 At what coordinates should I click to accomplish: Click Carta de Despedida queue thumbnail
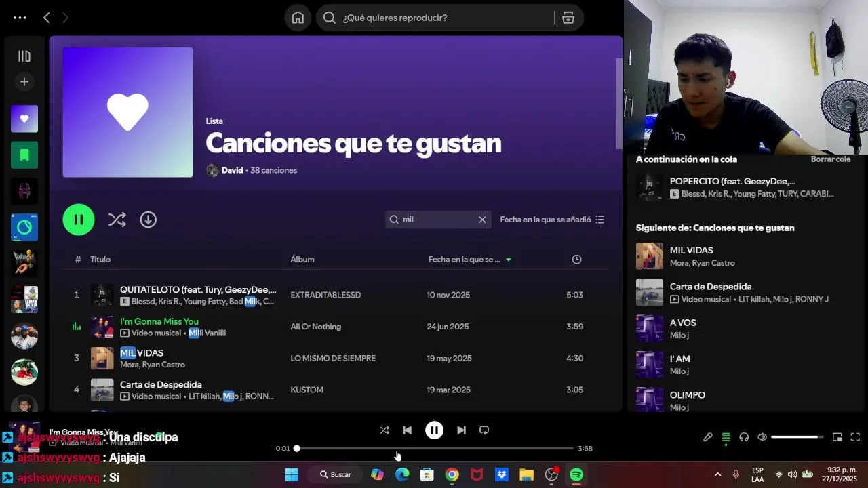[650, 293]
